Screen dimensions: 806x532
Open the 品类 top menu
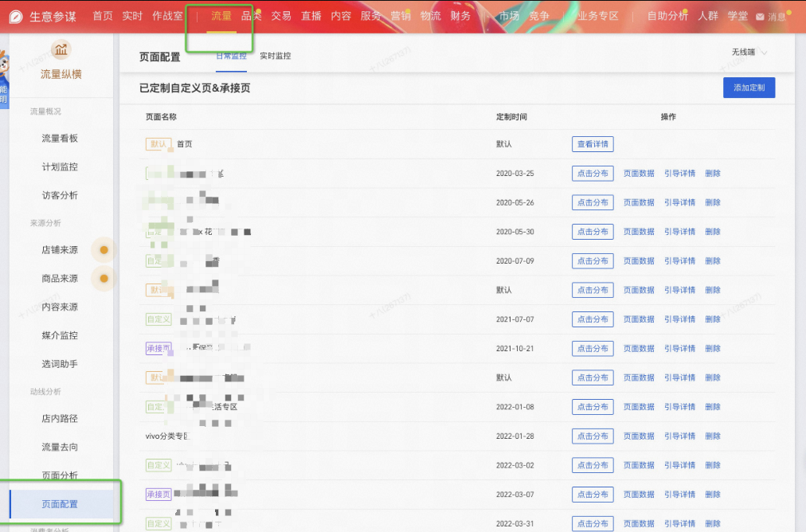pos(252,16)
